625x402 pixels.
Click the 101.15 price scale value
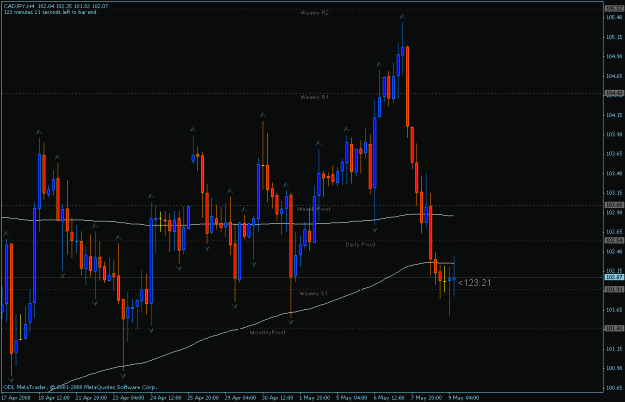pos(614,349)
